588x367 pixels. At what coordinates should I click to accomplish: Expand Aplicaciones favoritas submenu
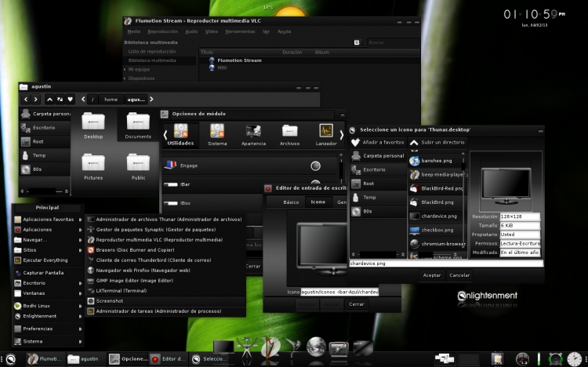pyautogui.click(x=47, y=220)
